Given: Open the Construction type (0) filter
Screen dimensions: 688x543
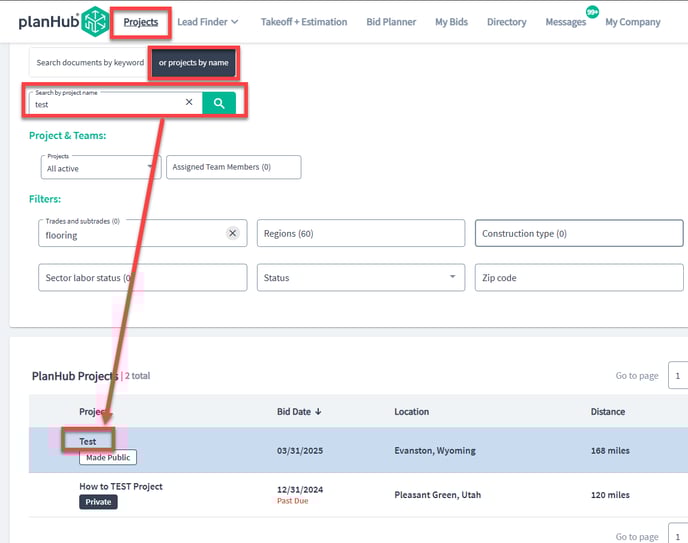Looking at the screenshot, I should [579, 233].
